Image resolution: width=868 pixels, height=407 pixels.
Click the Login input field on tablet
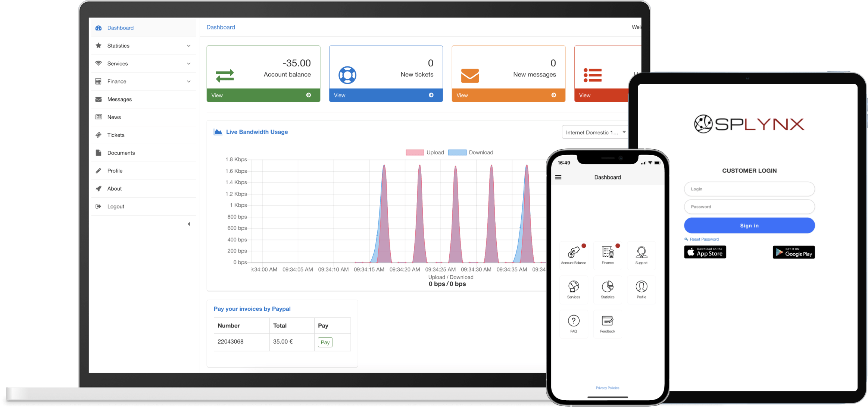(749, 189)
